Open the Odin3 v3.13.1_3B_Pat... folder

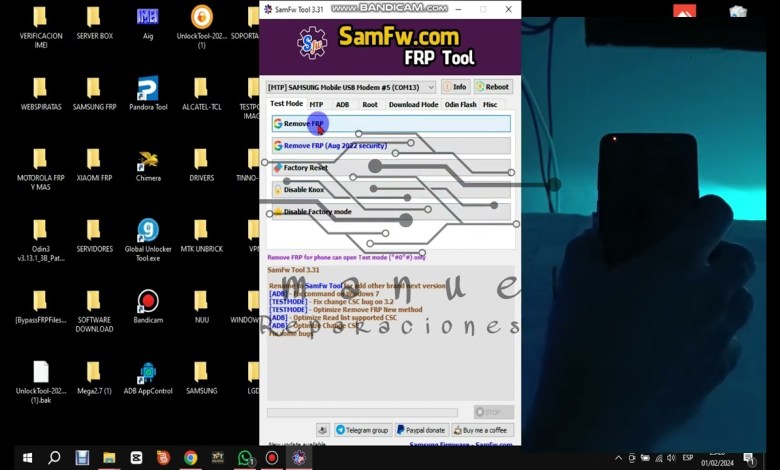pyautogui.click(x=41, y=241)
